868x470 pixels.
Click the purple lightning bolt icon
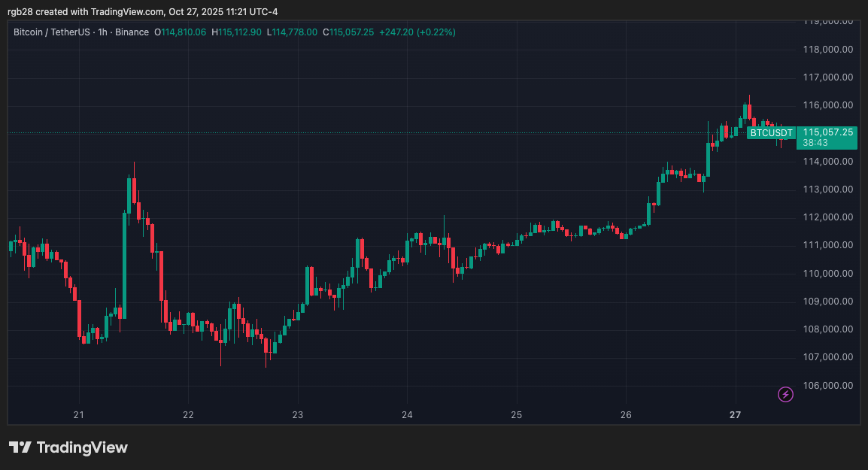click(785, 394)
